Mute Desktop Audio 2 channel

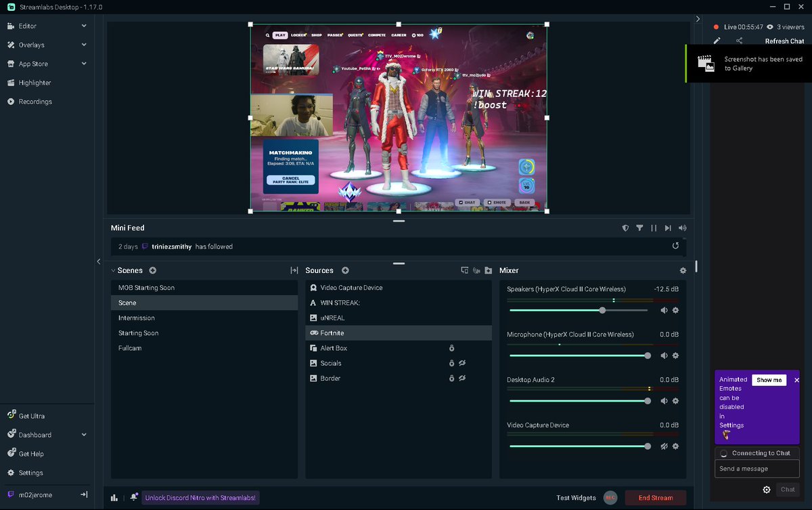click(664, 401)
